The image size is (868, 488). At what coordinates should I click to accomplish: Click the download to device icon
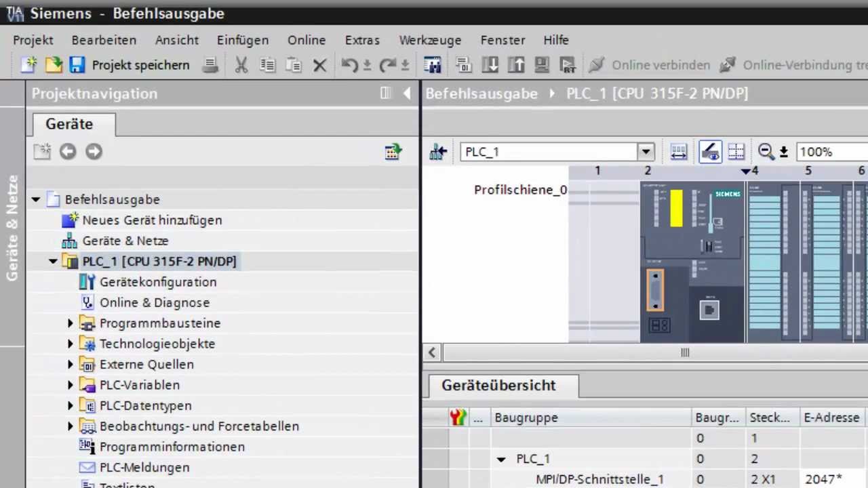coord(490,65)
